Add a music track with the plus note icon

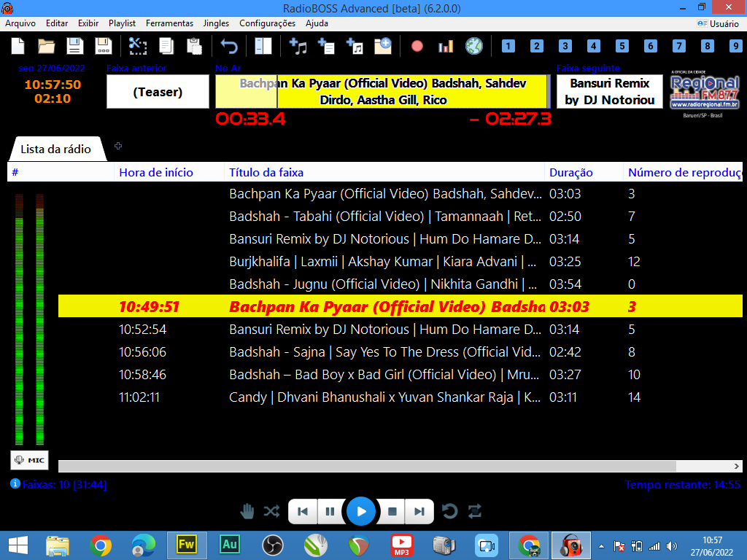[x=298, y=46]
